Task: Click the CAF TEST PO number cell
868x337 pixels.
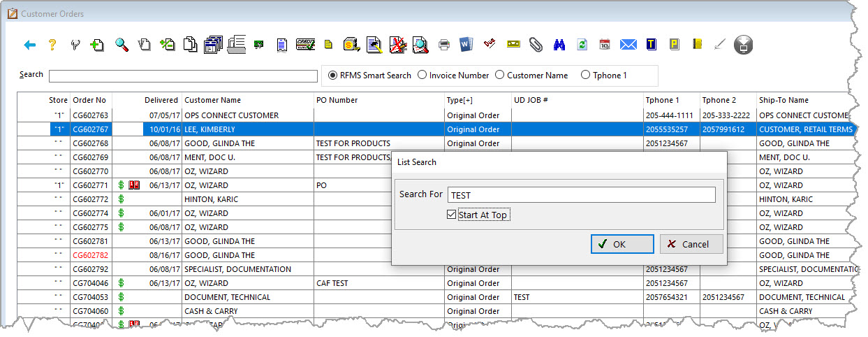Action: (x=379, y=283)
